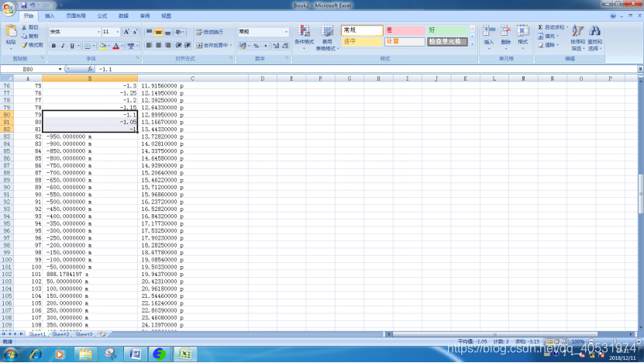
Task: Toggle top vertical alignment
Action: (x=149, y=32)
